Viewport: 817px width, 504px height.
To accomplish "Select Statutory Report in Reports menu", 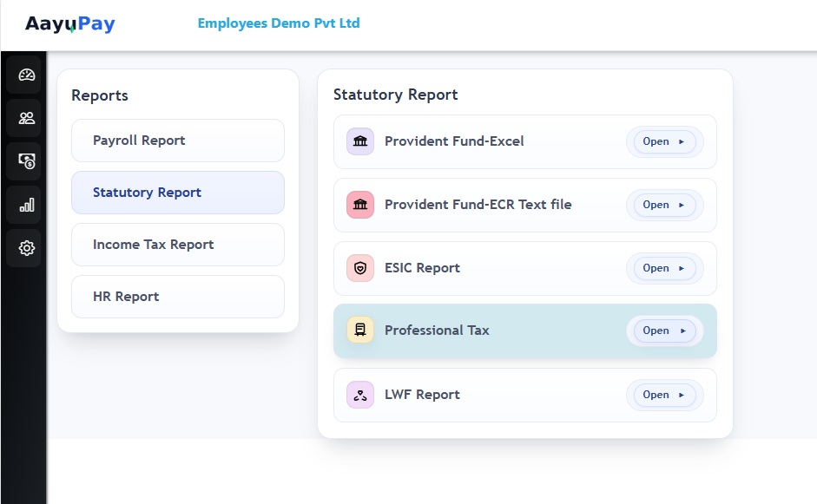I will 177,193.
